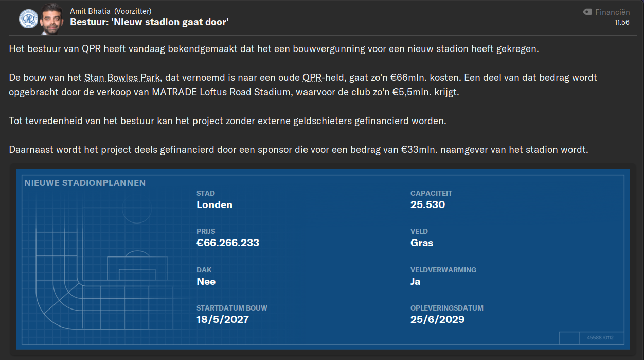
Task: Click the Dak value Nee
Action: (206, 281)
